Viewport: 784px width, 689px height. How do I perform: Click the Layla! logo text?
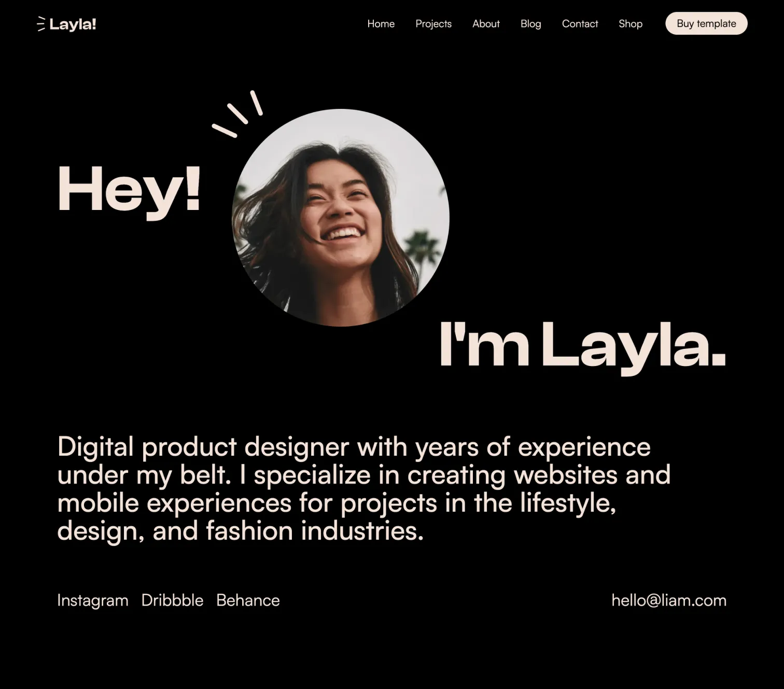tap(73, 24)
